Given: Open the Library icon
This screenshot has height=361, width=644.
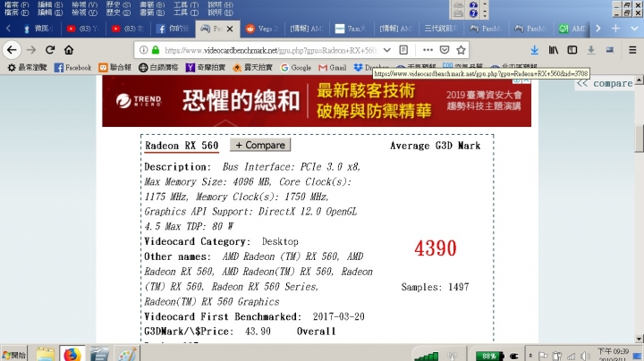Looking at the screenshot, I should [554, 50].
